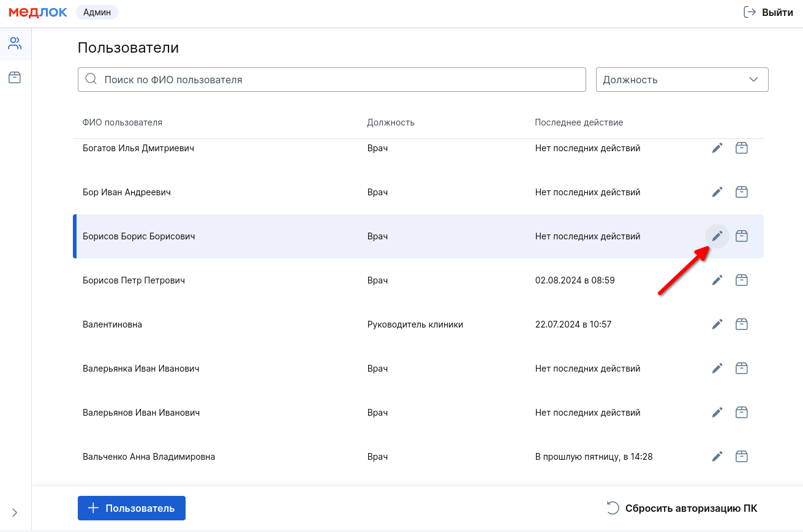The height and width of the screenshot is (532, 803).
Task: Click the ФИО пользователя column header
Action: 123,122
